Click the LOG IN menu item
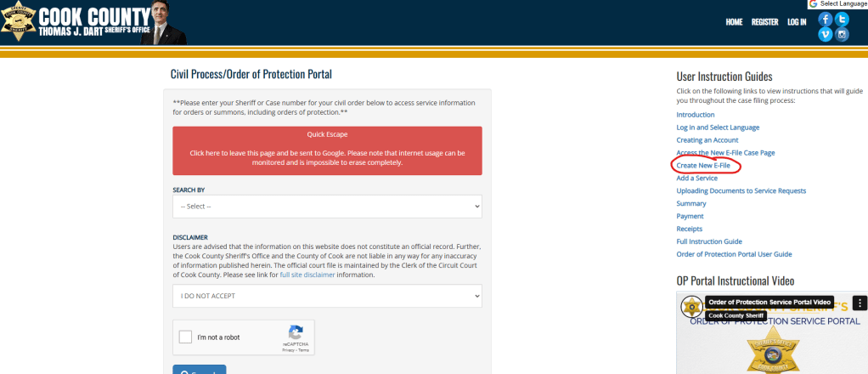The height and width of the screenshot is (374, 868). tap(797, 22)
